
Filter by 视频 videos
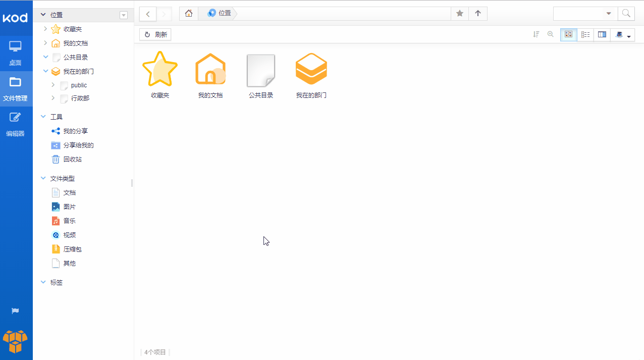(69, 235)
